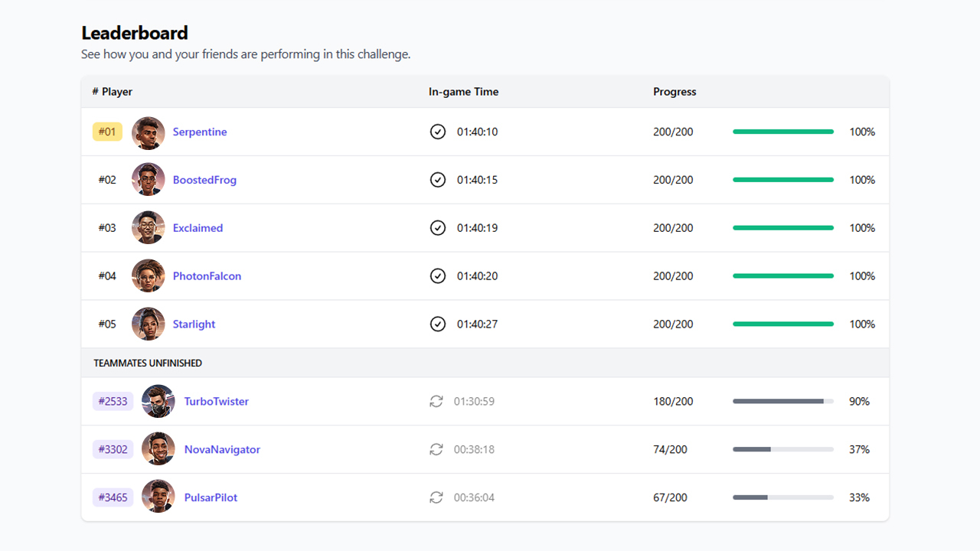The width and height of the screenshot is (980, 551).
Task: Click the completed checkmark icon for Serpentine
Action: tap(437, 132)
